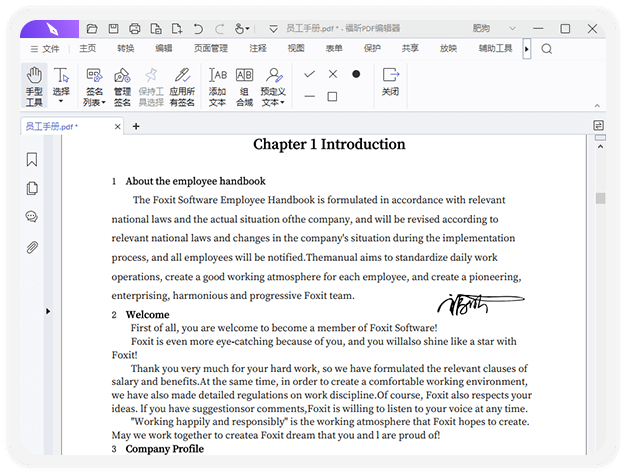The image size is (626, 475).
Task: Open the 签名列表 signature list
Action: click(94, 87)
